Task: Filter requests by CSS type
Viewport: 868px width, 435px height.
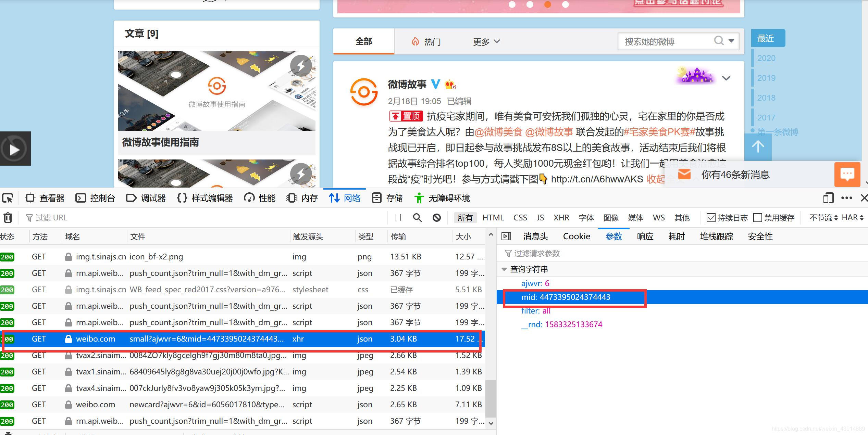Action: [x=520, y=218]
